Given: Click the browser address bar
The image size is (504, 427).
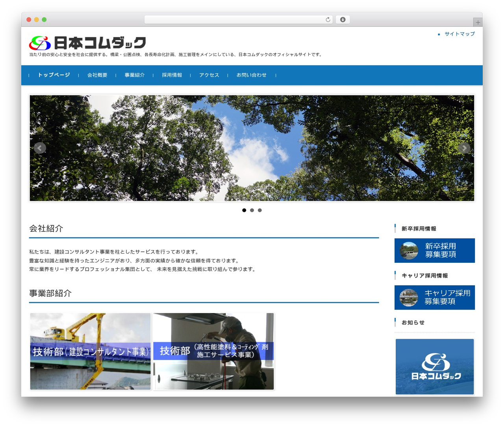Looking at the screenshot, I should click(x=239, y=20).
